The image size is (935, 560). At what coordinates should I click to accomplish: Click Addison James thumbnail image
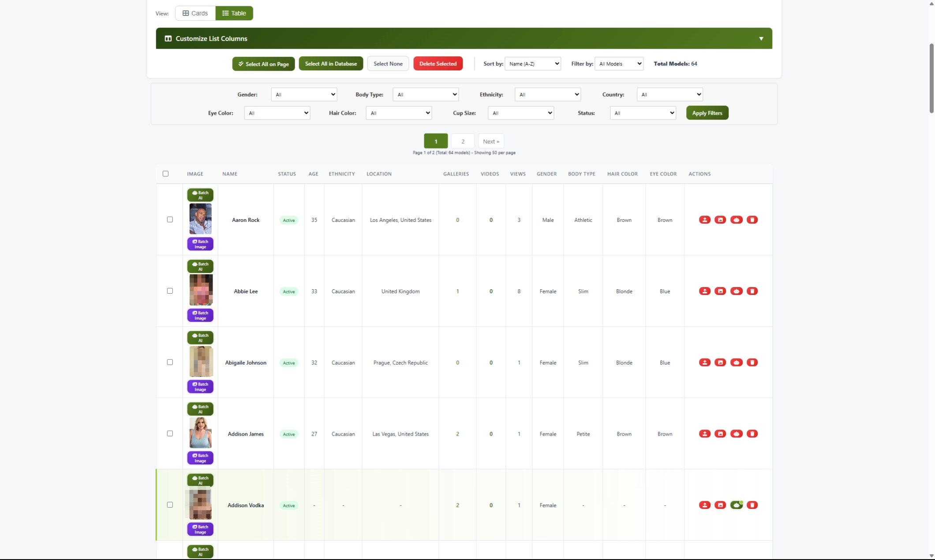[x=200, y=433]
